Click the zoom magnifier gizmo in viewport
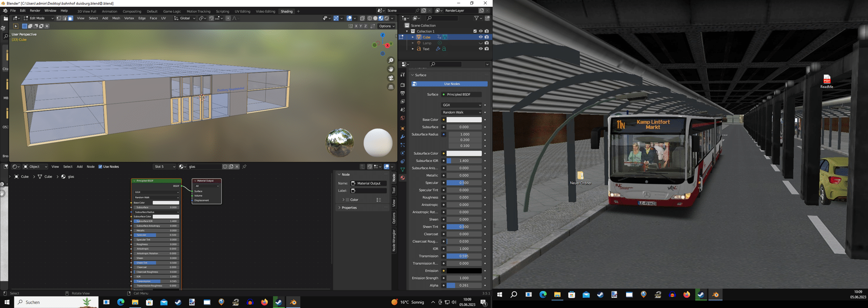 [391, 61]
